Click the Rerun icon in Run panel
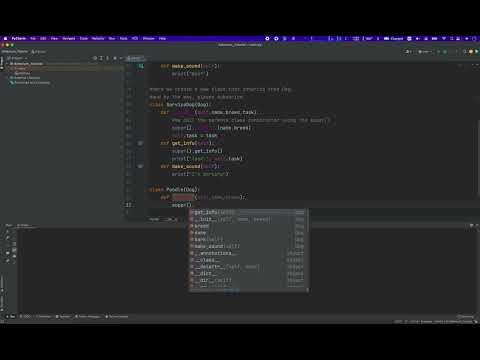Screen dimensions: 480x360 (x=8, y=232)
